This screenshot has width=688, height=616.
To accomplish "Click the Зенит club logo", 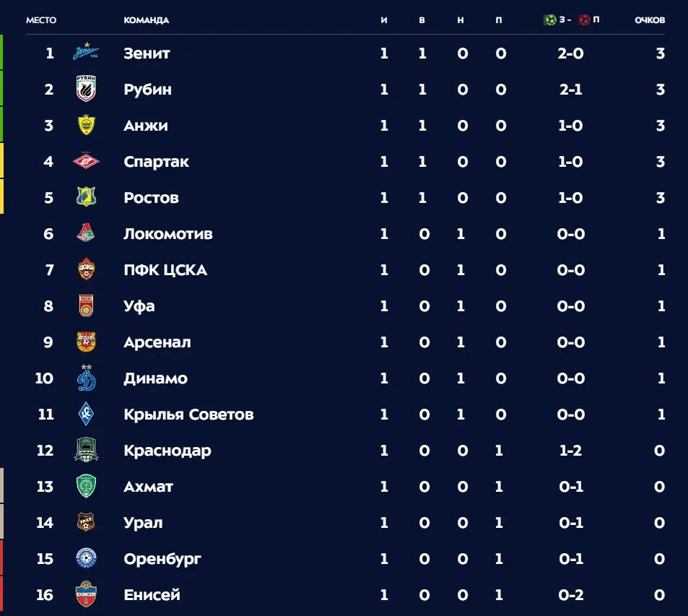I will 87,53.
